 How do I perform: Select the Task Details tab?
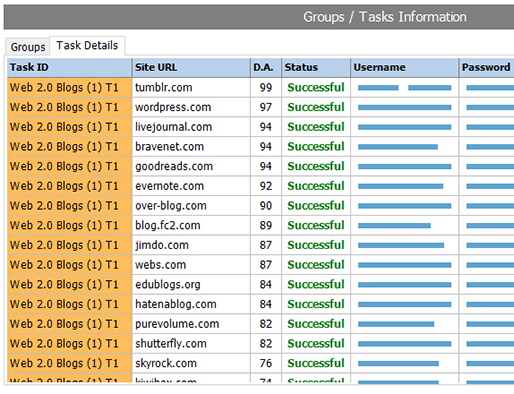pyautogui.click(x=87, y=45)
